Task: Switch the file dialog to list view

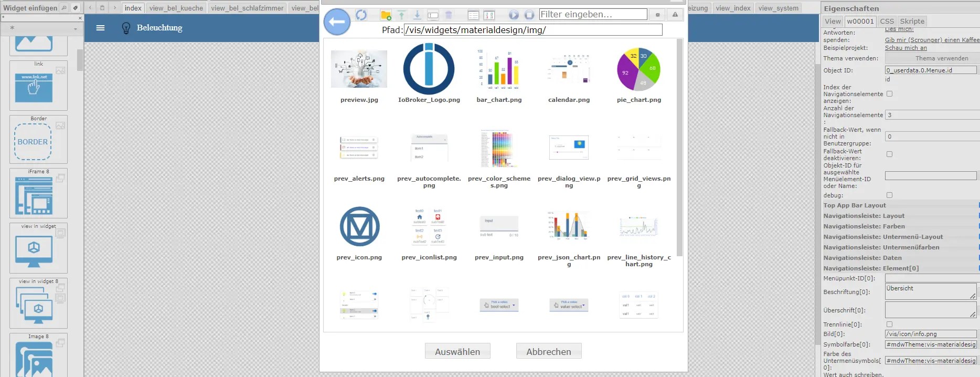Action: [x=473, y=15]
